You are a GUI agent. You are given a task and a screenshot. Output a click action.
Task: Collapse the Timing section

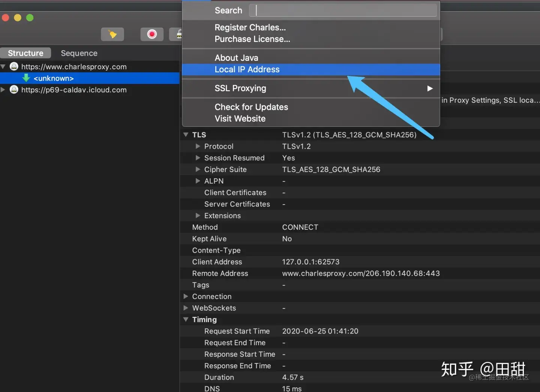pyautogui.click(x=186, y=320)
